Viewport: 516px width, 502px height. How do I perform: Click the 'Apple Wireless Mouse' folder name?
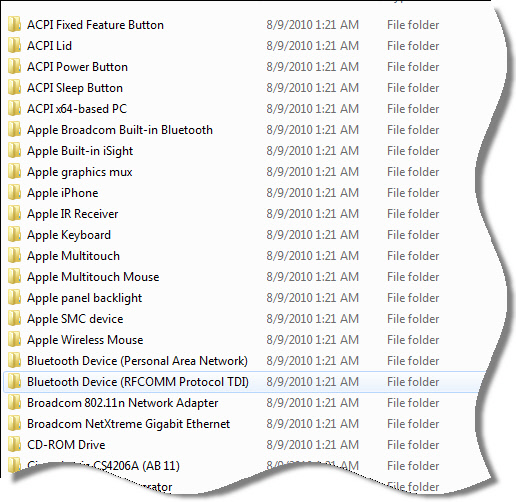click(85, 341)
